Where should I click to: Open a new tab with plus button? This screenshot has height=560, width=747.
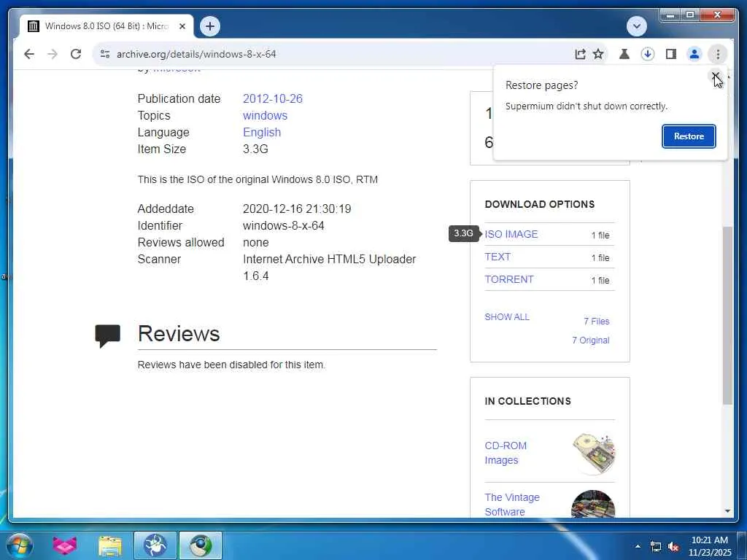tap(210, 26)
